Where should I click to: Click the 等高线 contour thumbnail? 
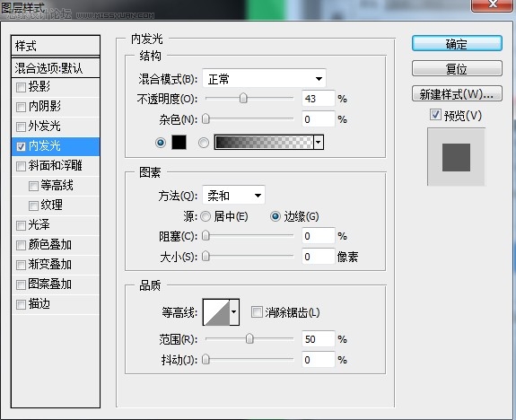(216, 312)
